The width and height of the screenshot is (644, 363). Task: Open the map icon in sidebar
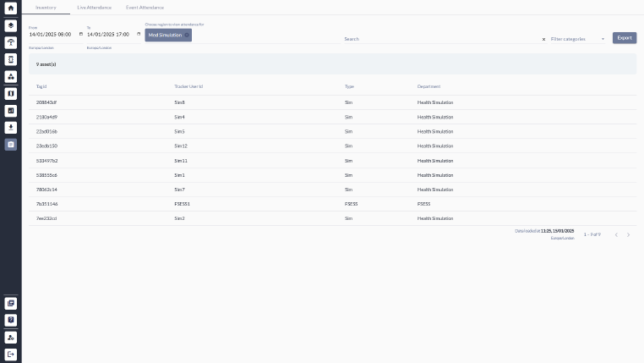(11, 94)
